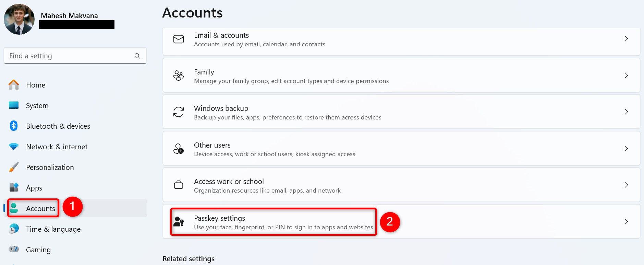Open the Apps icon in sidebar
Image resolution: width=644 pixels, height=265 pixels.
14,187
